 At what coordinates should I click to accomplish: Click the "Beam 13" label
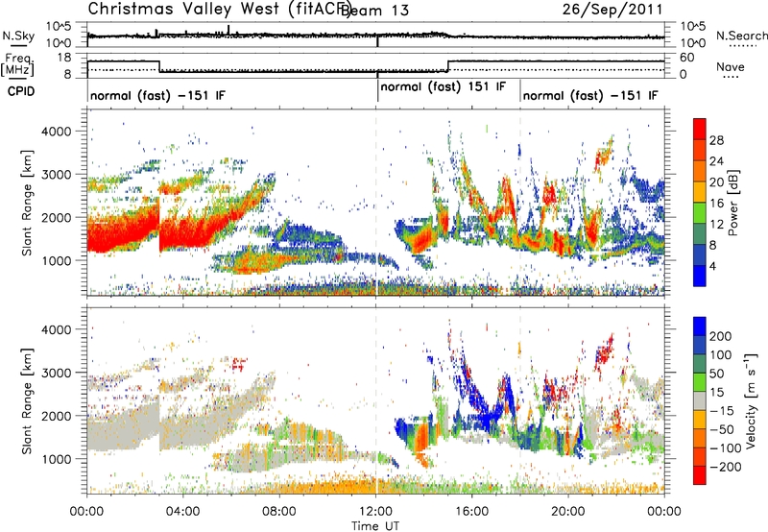375,11
